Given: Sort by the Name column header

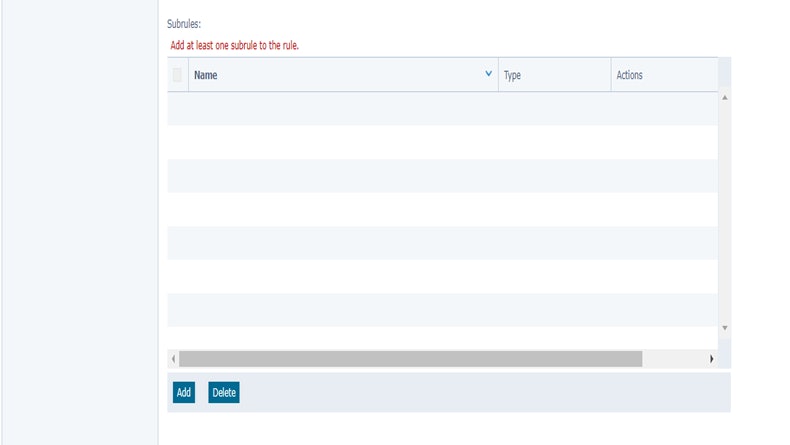Looking at the screenshot, I should [x=205, y=75].
